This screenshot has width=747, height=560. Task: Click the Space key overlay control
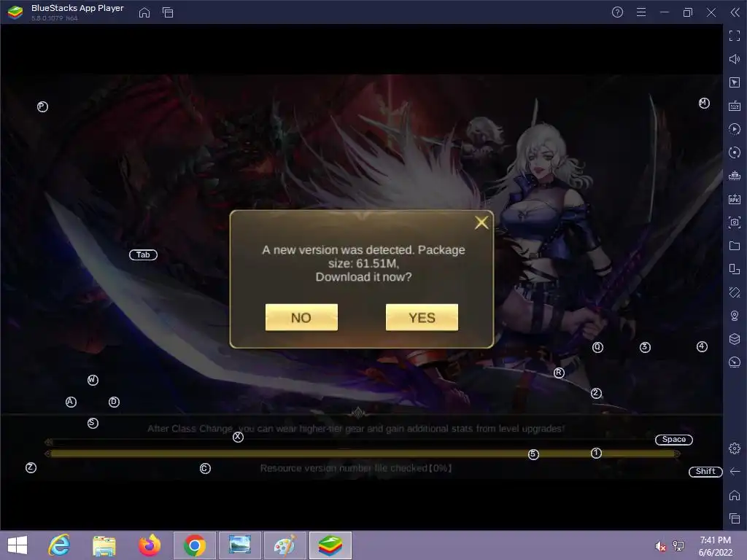click(x=673, y=440)
